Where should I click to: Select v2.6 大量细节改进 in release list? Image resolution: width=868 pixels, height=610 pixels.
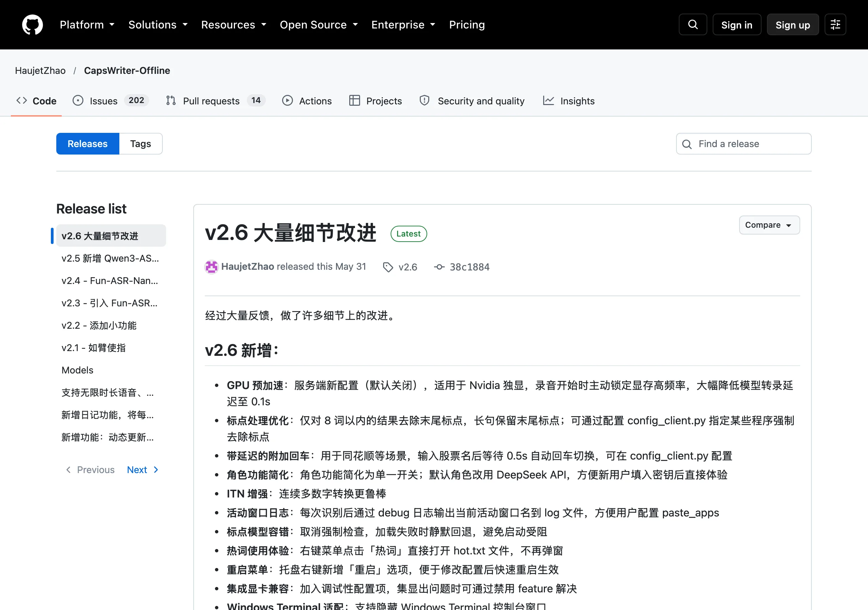(x=111, y=236)
